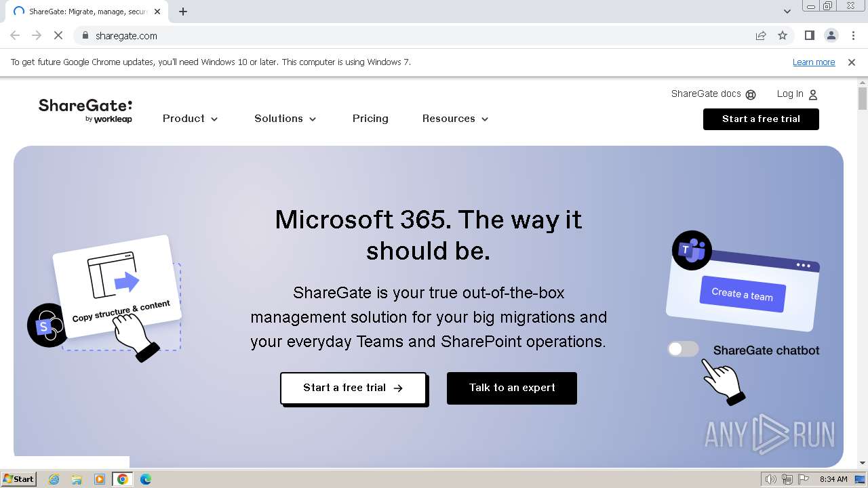Bookmark this page with star icon
The height and width of the screenshot is (488, 868).
(x=783, y=36)
